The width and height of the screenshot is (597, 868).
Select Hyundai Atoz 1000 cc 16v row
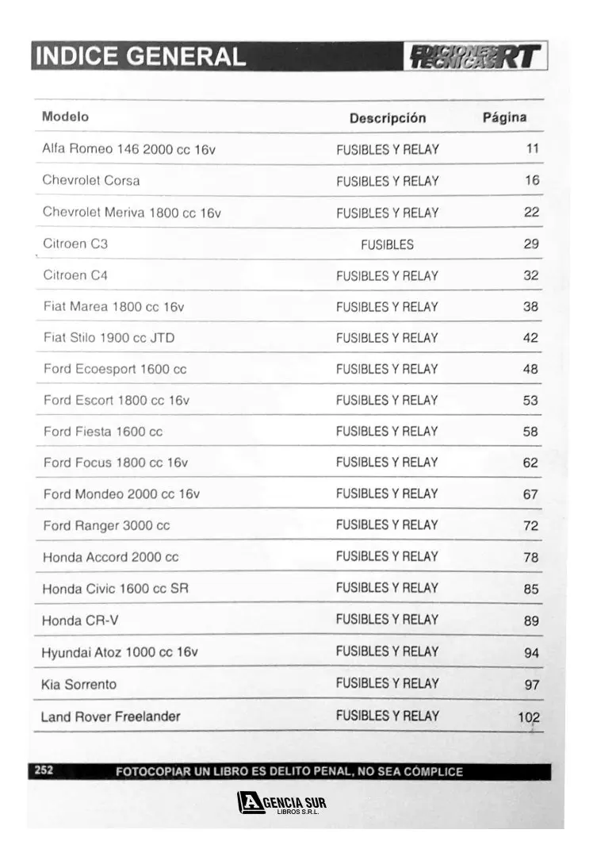pyautogui.click(x=289, y=651)
